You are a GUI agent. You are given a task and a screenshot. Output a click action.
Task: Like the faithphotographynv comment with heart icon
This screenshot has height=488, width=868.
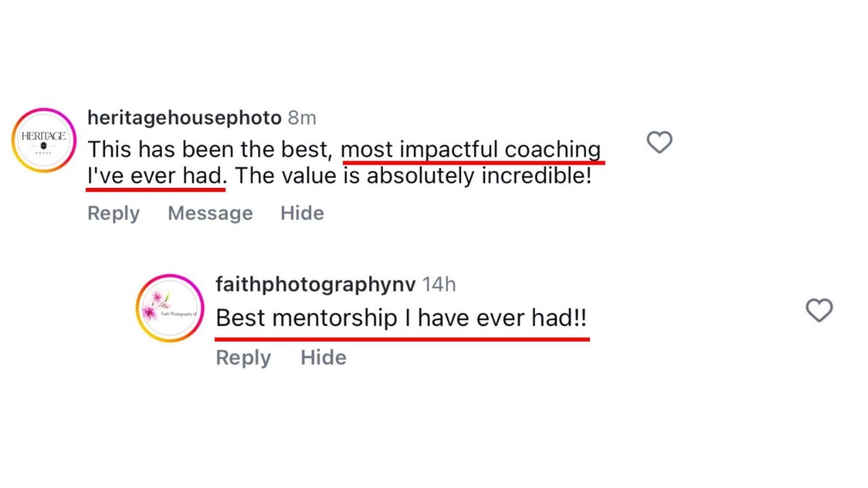[818, 310]
